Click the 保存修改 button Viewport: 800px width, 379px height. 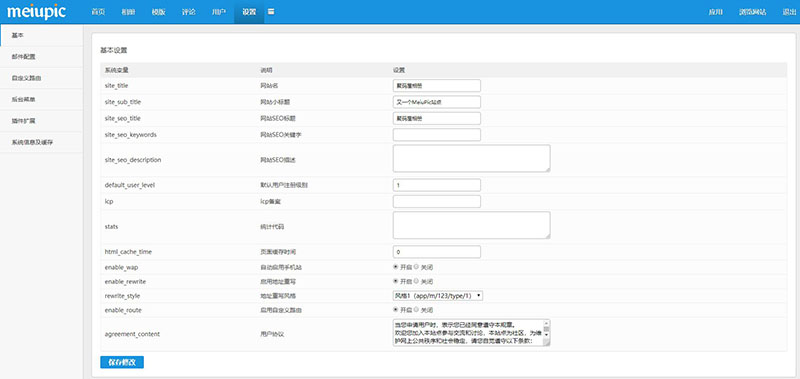[x=122, y=363]
